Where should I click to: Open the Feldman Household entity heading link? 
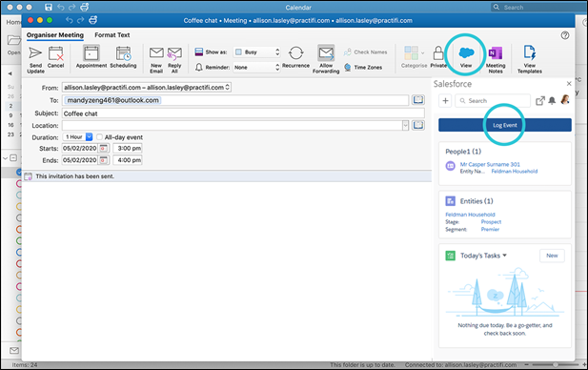470,215
